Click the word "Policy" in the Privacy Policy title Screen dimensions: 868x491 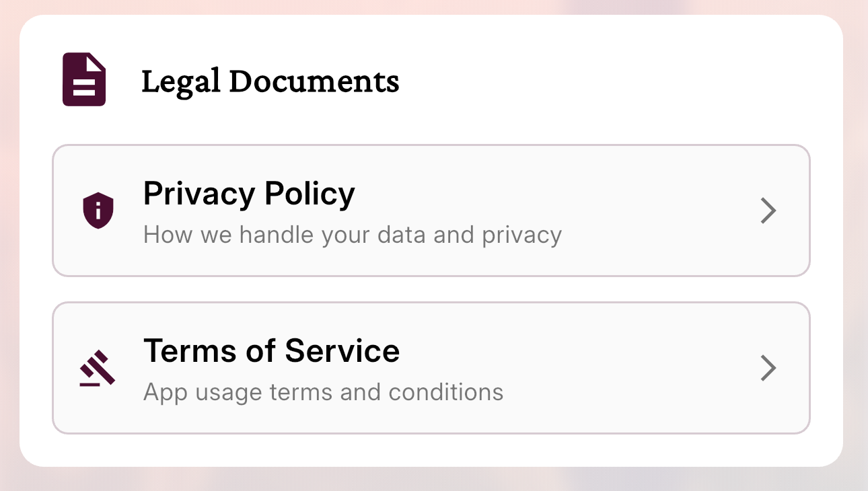point(310,194)
